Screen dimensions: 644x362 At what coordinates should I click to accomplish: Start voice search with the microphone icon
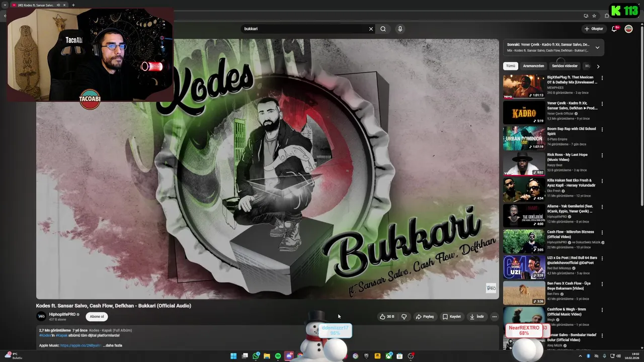click(400, 29)
